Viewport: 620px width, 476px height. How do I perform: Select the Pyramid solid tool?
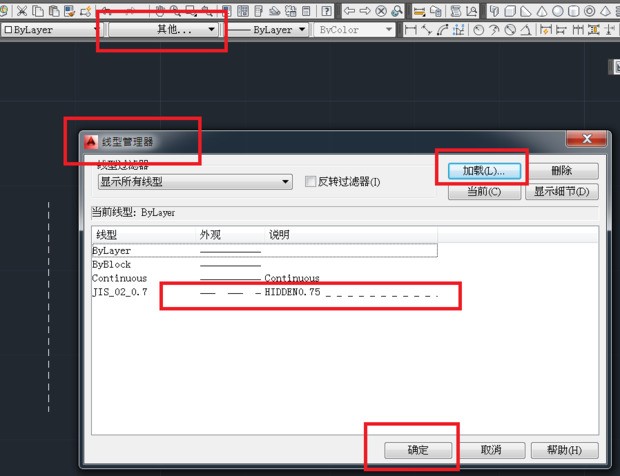tap(605, 11)
